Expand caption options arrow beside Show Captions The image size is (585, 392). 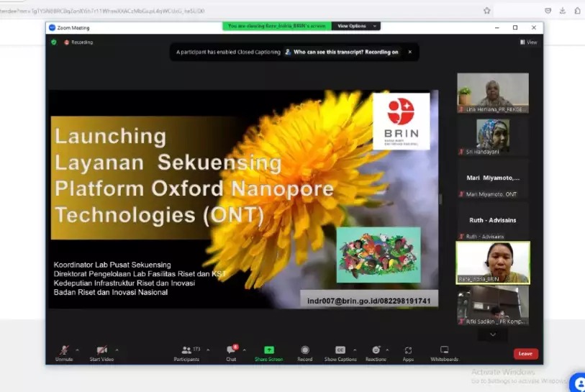[x=354, y=350]
